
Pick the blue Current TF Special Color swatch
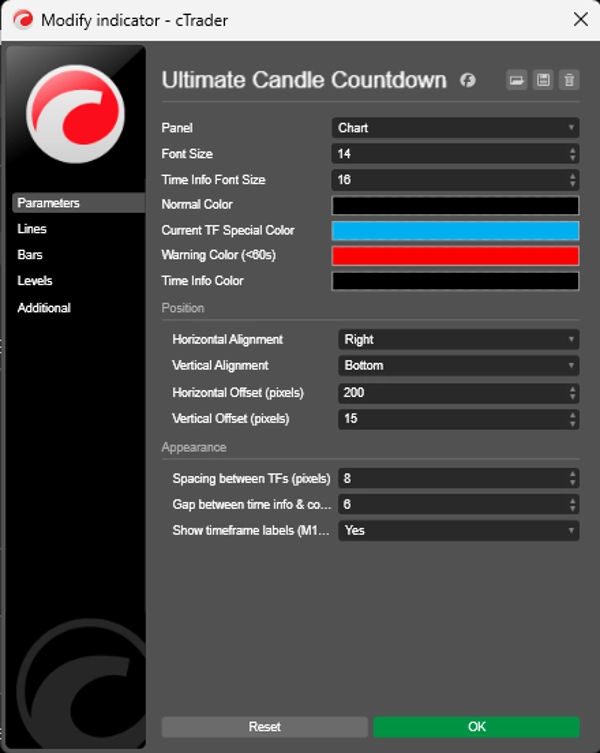click(455, 231)
